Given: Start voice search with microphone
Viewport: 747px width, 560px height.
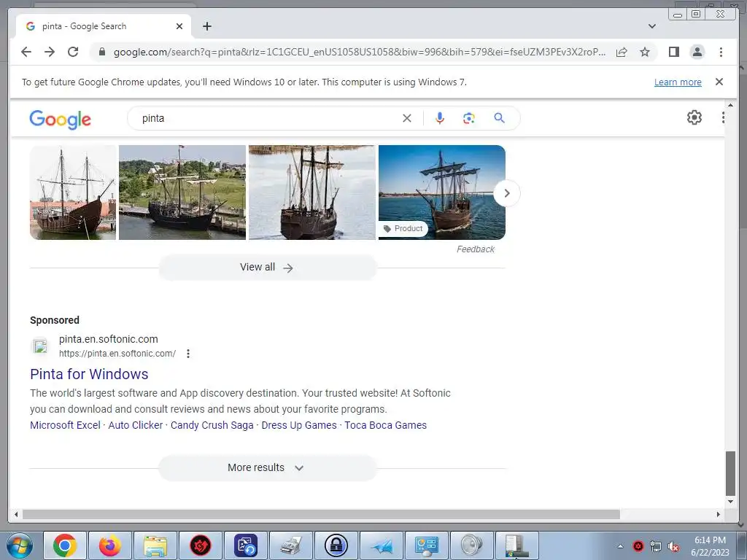Looking at the screenshot, I should [x=440, y=118].
